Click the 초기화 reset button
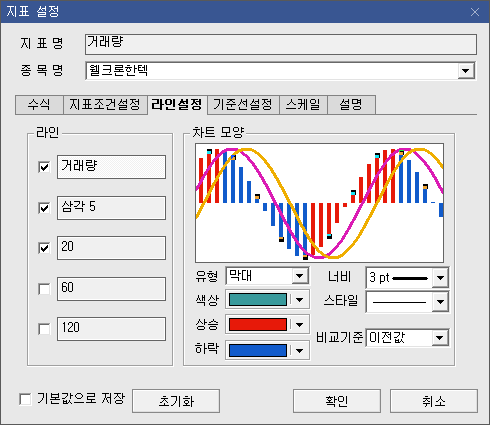The image size is (490, 425). (176, 401)
